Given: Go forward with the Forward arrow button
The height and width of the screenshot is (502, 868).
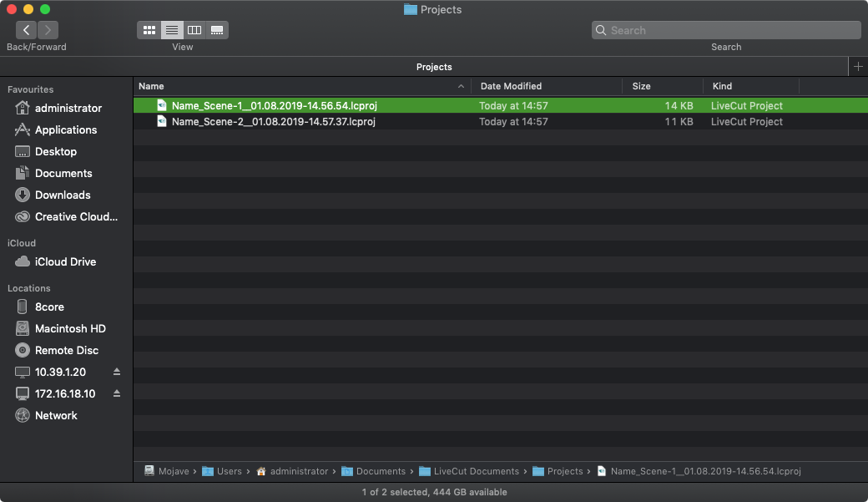Looking at the screenshot, I should (48, 30).
